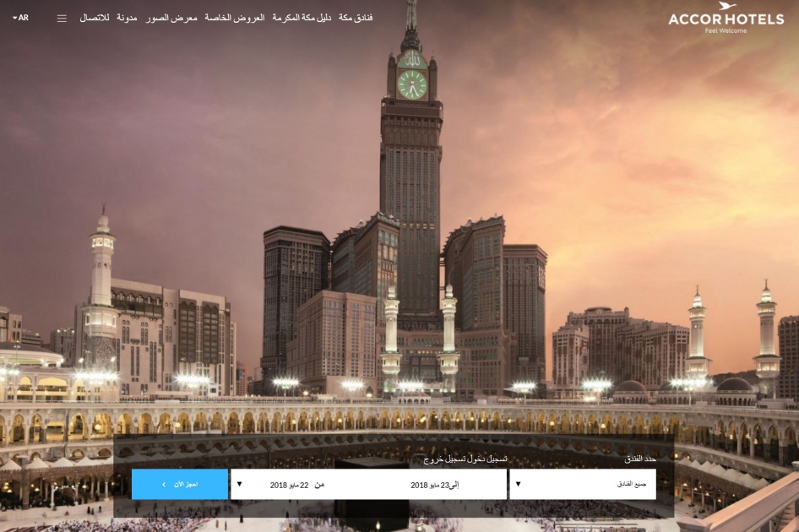Select the check-out date 23 مايو 2018
This screenshot has height=532, width=799.
click(x=435, y=486)
